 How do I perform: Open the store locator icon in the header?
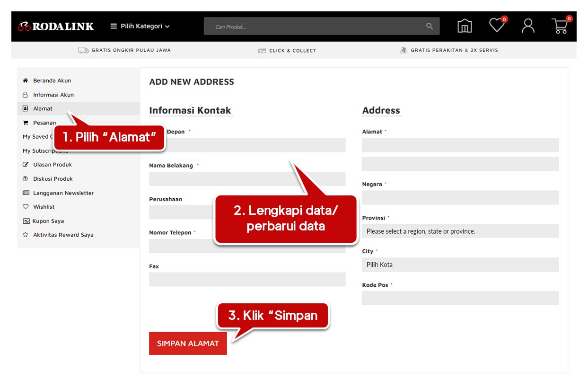tap(464, 26)
